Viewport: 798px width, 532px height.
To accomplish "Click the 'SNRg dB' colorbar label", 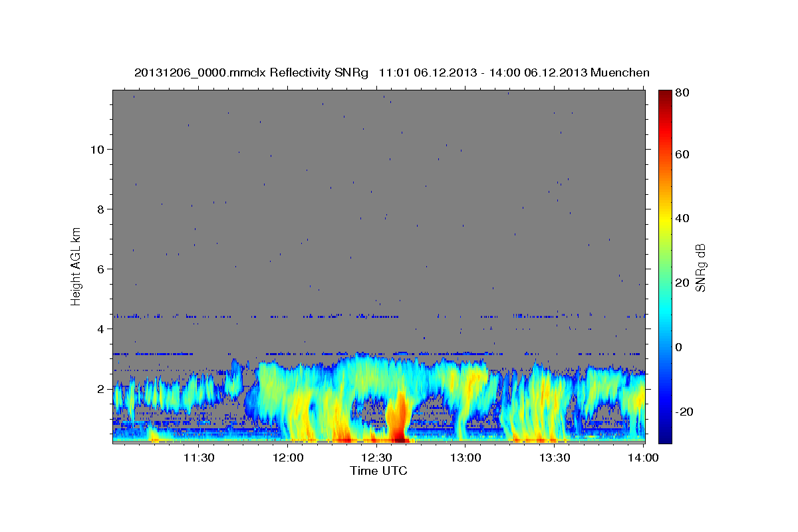I will [x=700, y=267].
